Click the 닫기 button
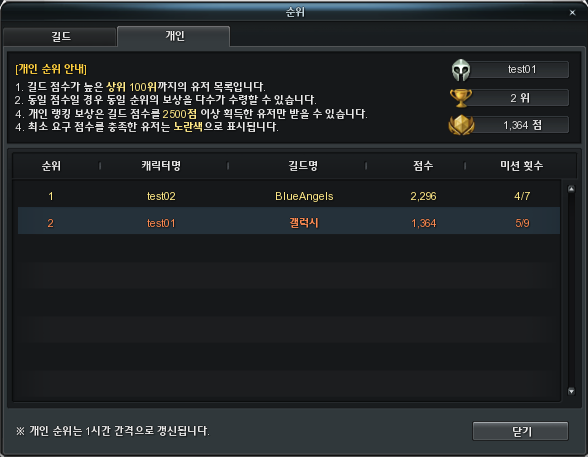This screenshot has height=457, width=588. point(520,432)
